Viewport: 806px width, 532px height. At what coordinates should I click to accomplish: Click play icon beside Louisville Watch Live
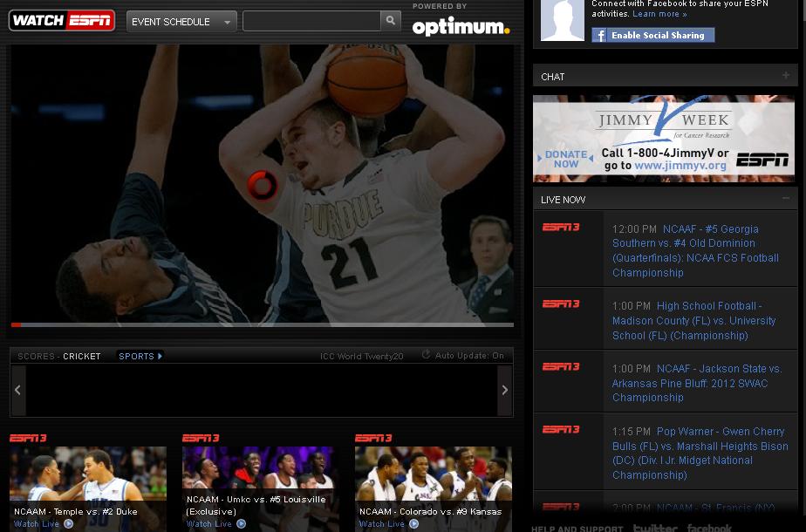(241, 524)
